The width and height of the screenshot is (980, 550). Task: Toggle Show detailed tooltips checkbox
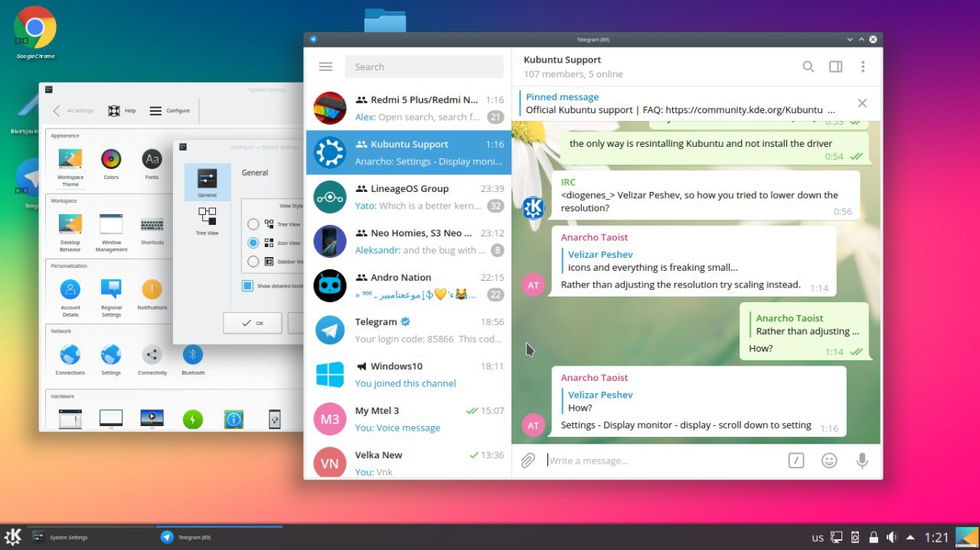pyautogui.click(x=248, y=286)
